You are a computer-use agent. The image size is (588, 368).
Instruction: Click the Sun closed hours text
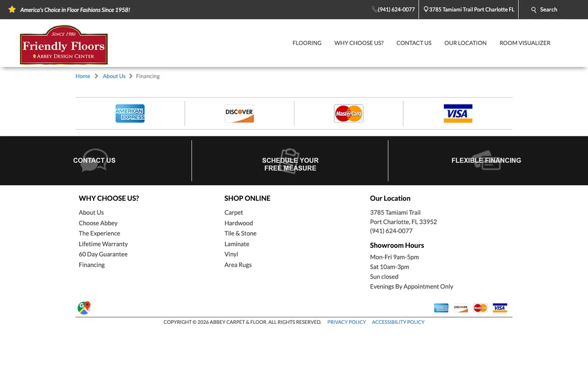pyautogui.click(x=384, y=277)
